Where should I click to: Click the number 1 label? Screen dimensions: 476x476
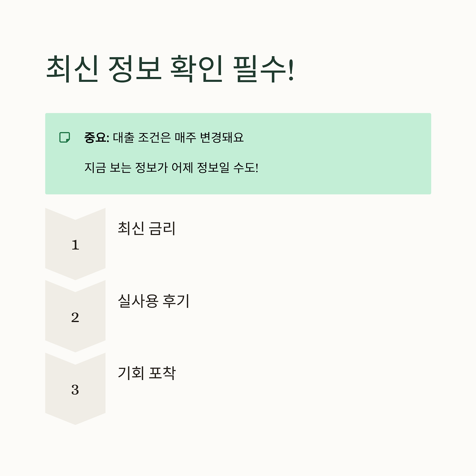[75, 245]
